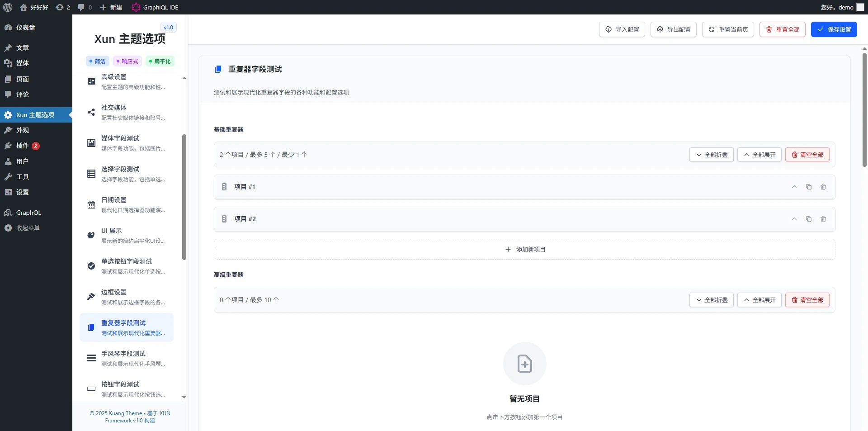Select the UI 展示 section icon

coord(91,235)
